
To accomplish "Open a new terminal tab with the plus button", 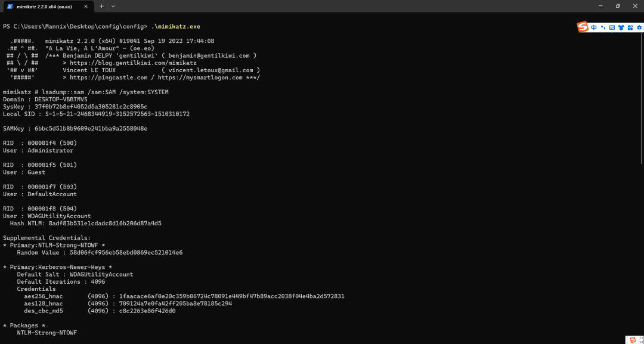I will (101, 6).
